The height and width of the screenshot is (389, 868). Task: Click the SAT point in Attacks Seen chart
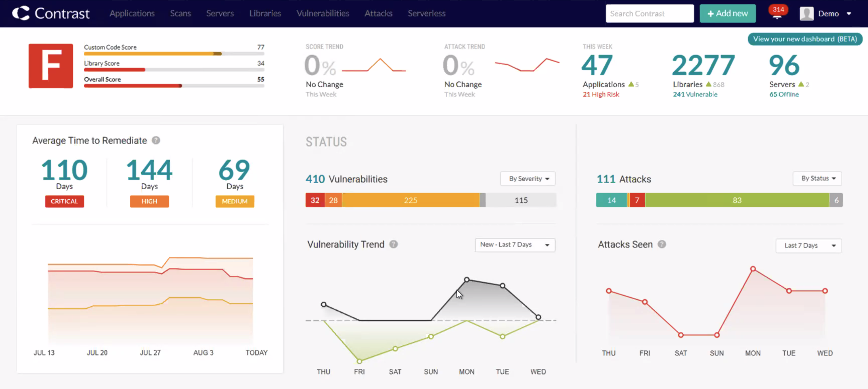[x=681, y=335]
